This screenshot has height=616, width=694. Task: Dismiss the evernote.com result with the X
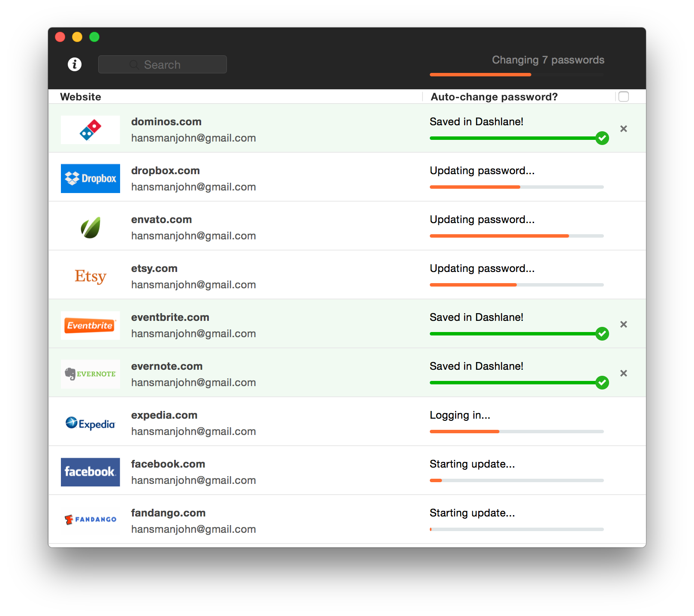point(624,373)
